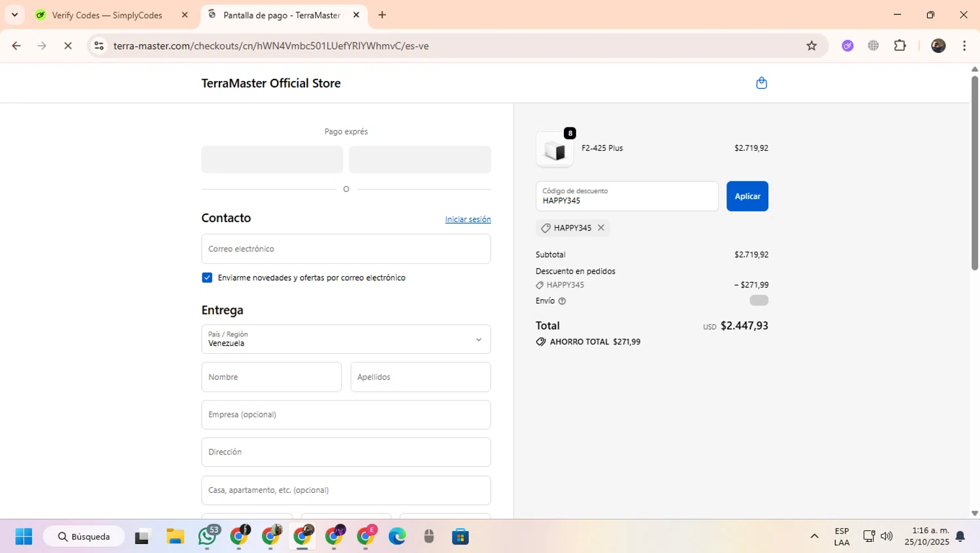The image size is (980, 553).
Task: Click the F2-425 Plus product thumbnail
Action: coord(555,150)
